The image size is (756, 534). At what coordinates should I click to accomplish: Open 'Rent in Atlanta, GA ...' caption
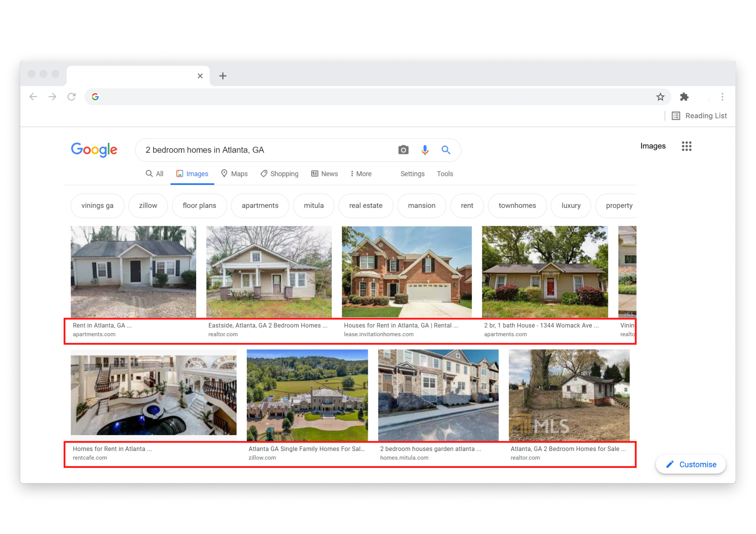(x=102, y=325)
